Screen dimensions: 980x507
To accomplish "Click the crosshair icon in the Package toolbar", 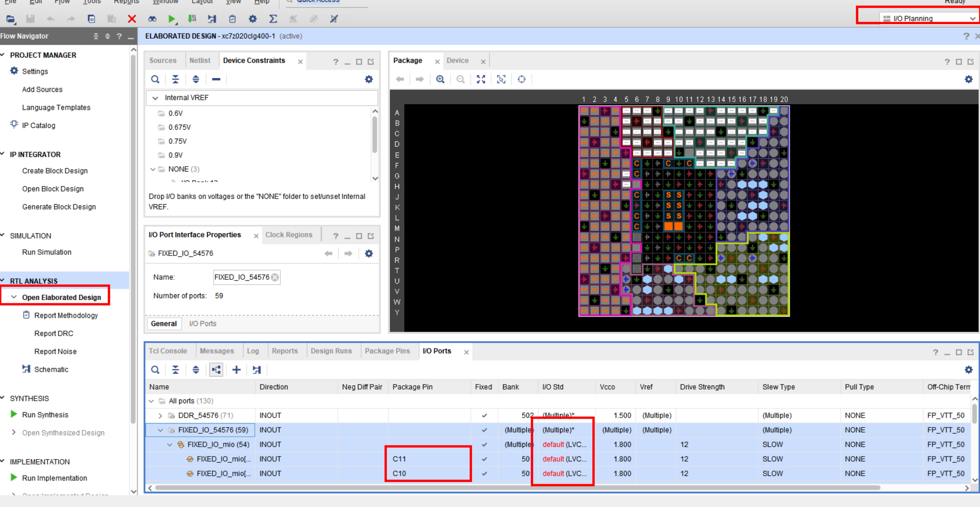I will pyautogui.click(x=522, y=79).
